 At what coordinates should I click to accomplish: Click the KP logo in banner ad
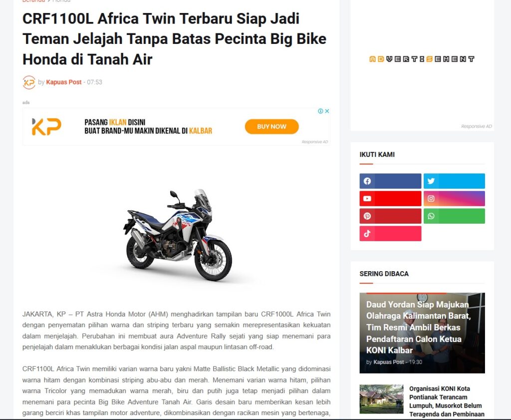click(46, 126)
